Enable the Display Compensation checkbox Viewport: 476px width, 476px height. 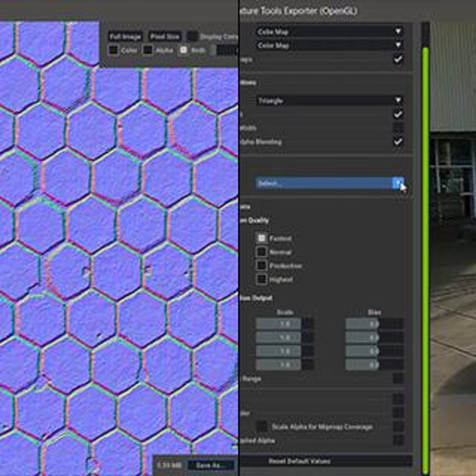click(x=193, y=36)
